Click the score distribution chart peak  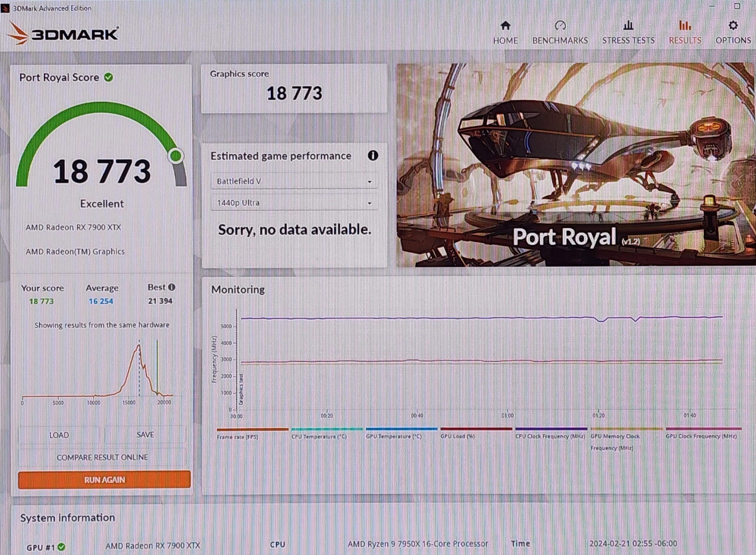(139, 346)
